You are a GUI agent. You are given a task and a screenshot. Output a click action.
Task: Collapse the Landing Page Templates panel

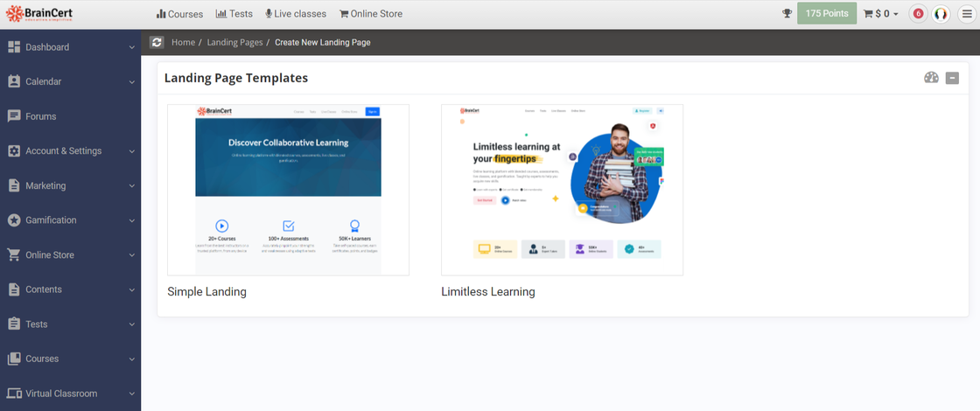[952, 78]
